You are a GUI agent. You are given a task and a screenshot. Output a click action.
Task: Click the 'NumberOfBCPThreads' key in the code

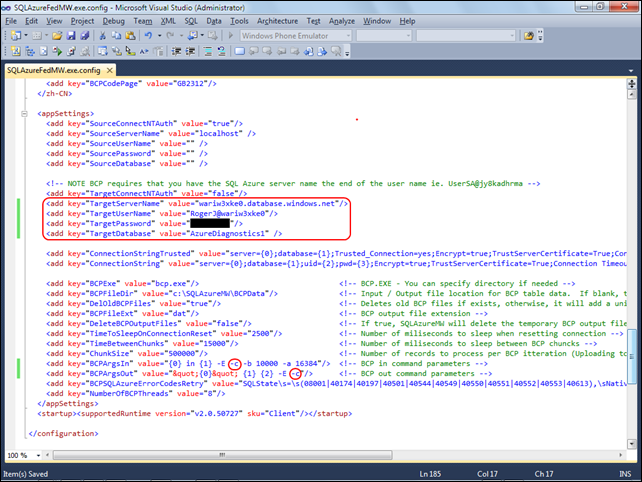pos(129,394)
